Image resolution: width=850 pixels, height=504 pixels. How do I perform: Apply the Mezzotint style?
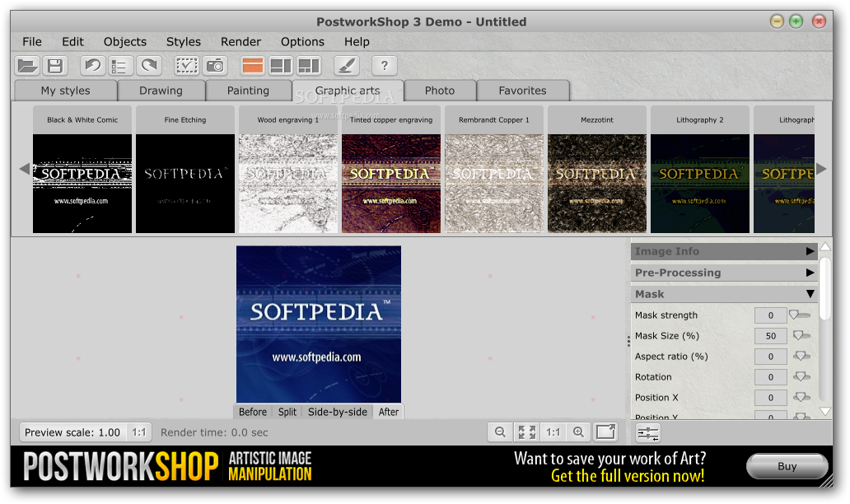click(x=597, y=170)
